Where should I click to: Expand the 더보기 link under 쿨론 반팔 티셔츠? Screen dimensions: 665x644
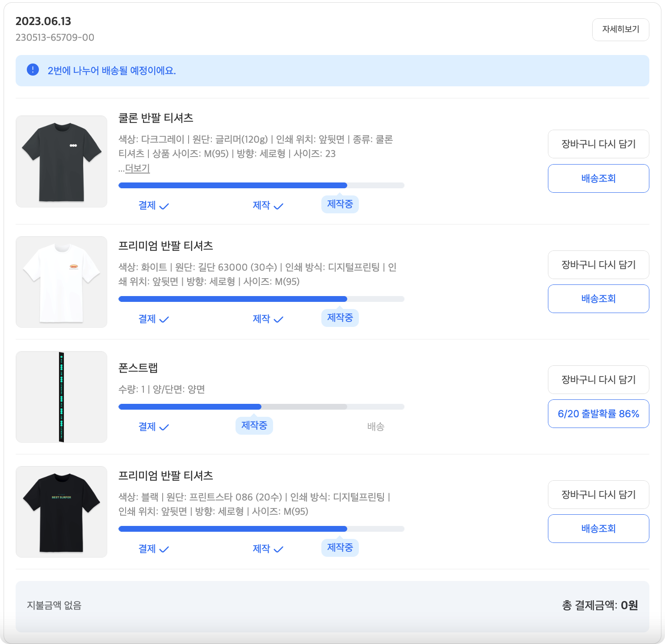point(136,169)
